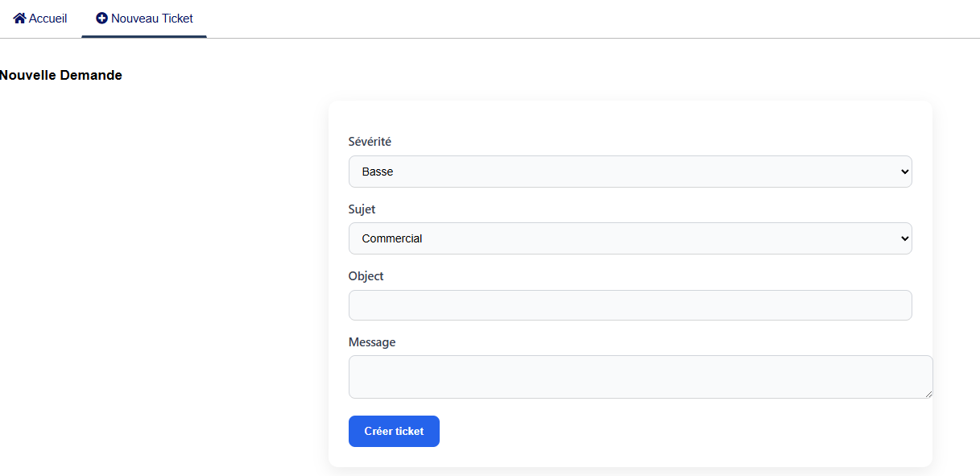Click the plus circle icon of Nouveau Ticket
Viewport: 980px width, 476px height.
coord(101,18)
